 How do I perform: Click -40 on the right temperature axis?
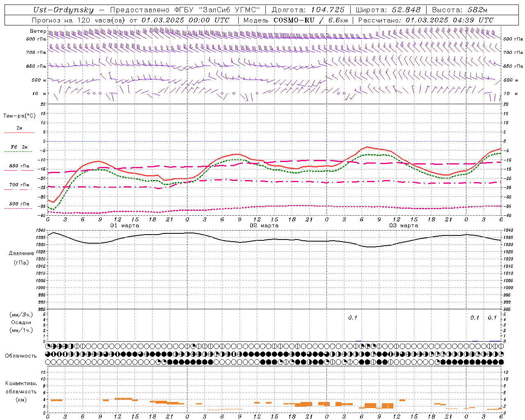[x=507, y=216]
